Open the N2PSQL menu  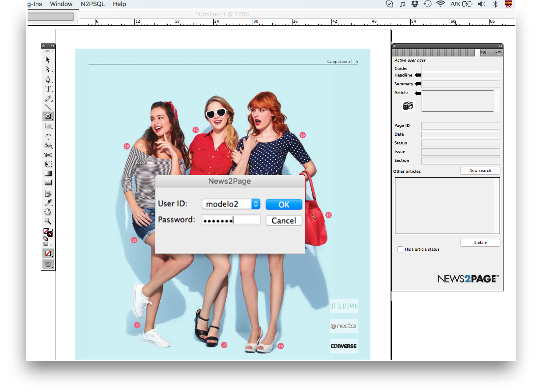coord(93,4)
